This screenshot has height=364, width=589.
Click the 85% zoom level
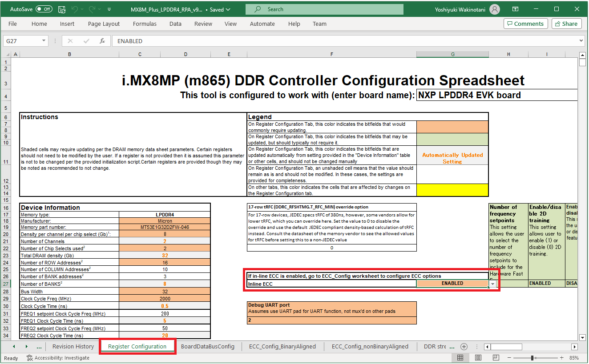point(574,358)
